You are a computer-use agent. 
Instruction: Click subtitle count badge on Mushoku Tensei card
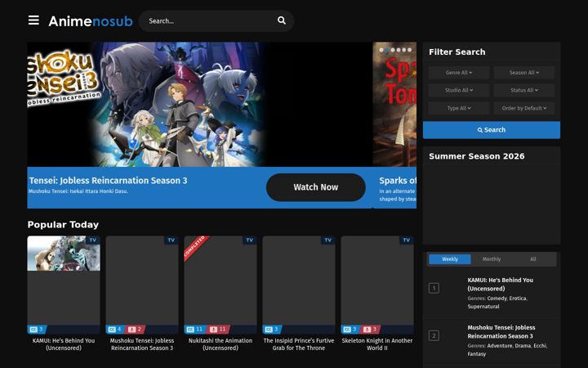tap(115, 330)
